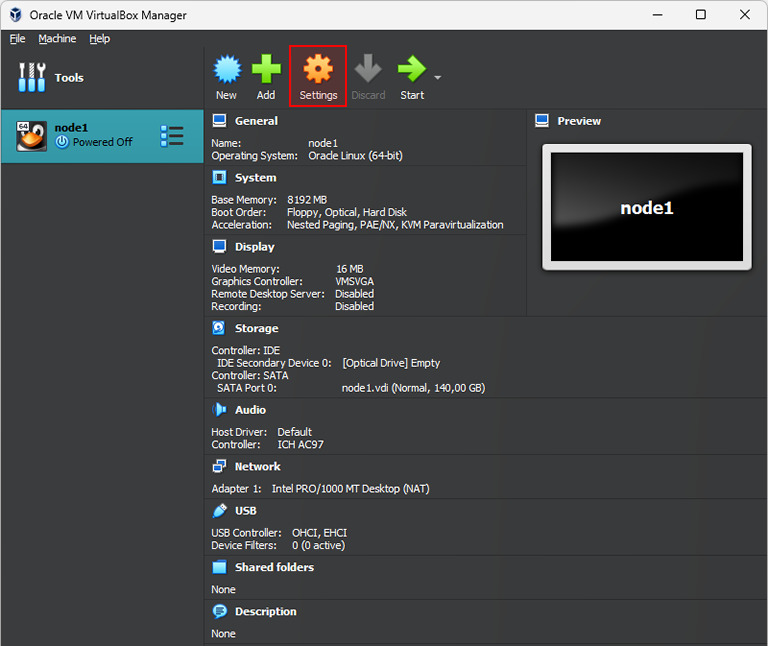Click the Controller: SATA line
The width and height of the screenshot is (768, 646).
click(250, 375)
